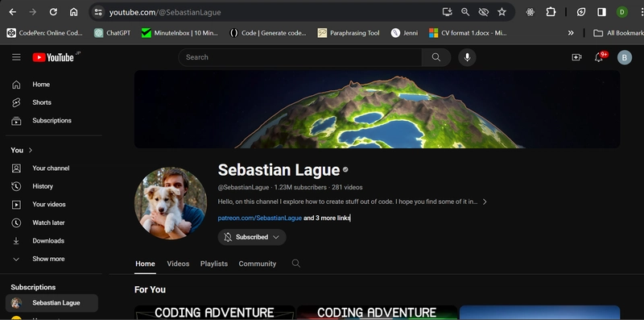Click the microphone voice search icon
Viewport: 644px width, 320px height.
pyautogui.click(x=467, y=57)
